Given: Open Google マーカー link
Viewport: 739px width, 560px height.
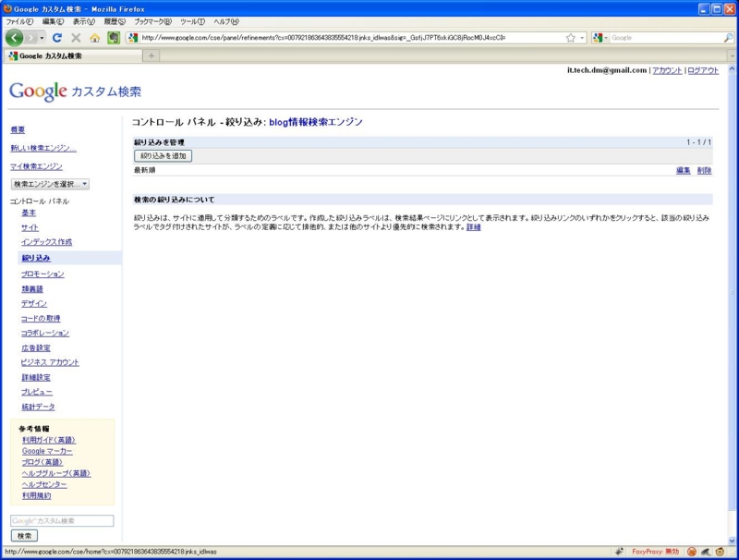Looking at the screenshot, I should 47,451.
